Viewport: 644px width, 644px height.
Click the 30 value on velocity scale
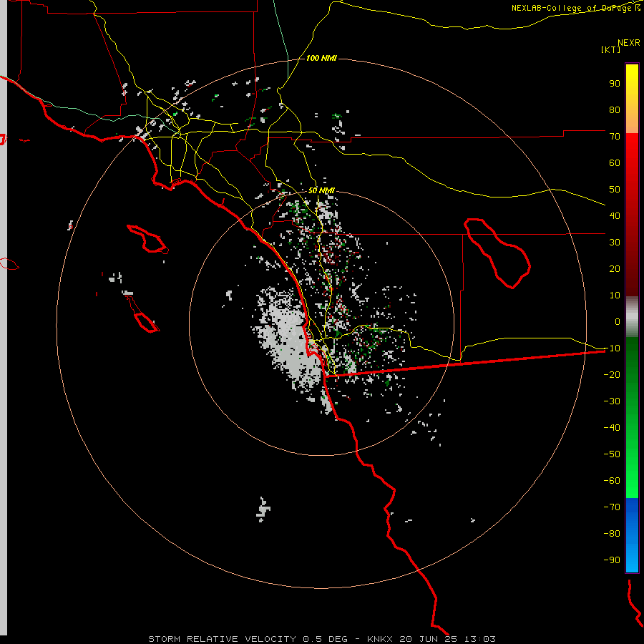[615, 243]
